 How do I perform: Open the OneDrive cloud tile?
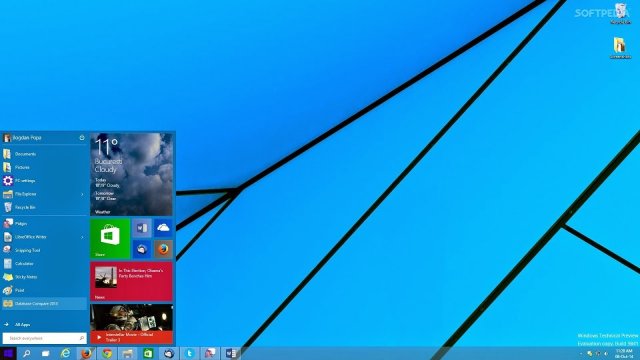pyautogui.click(x=163, y=228)
